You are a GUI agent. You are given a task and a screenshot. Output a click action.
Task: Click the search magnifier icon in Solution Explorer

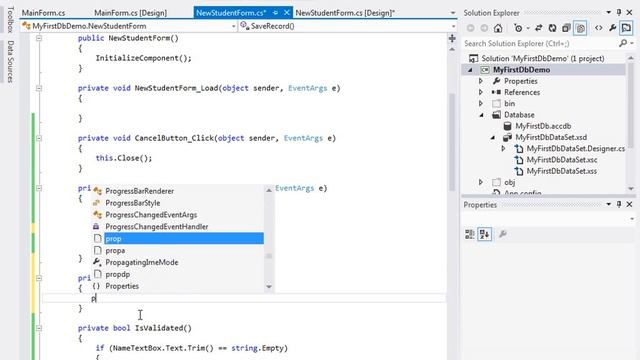click(x=623, y=43)
